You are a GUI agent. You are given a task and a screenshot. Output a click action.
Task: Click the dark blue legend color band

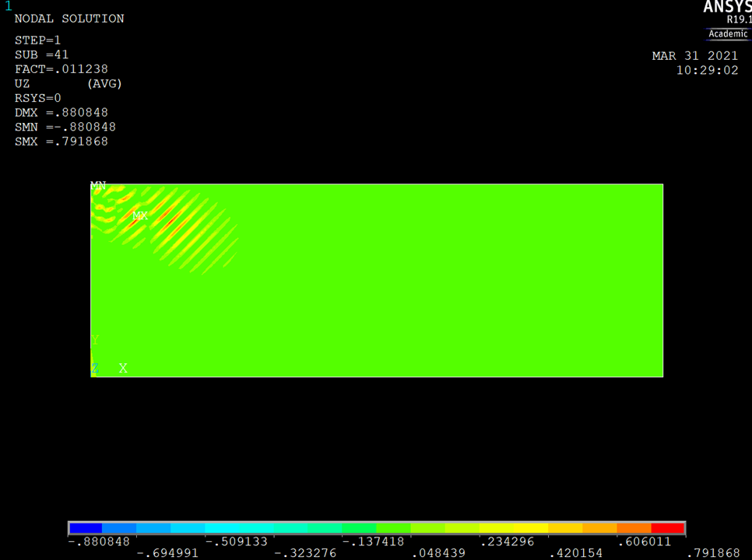[x=86, y=528]
